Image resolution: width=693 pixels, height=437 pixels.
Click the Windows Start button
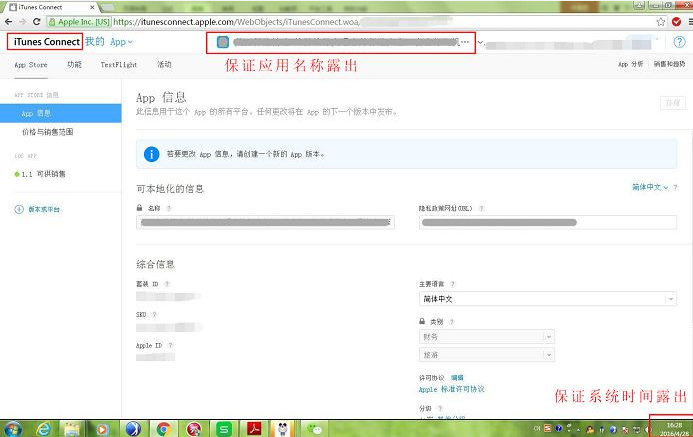[13, 428]
